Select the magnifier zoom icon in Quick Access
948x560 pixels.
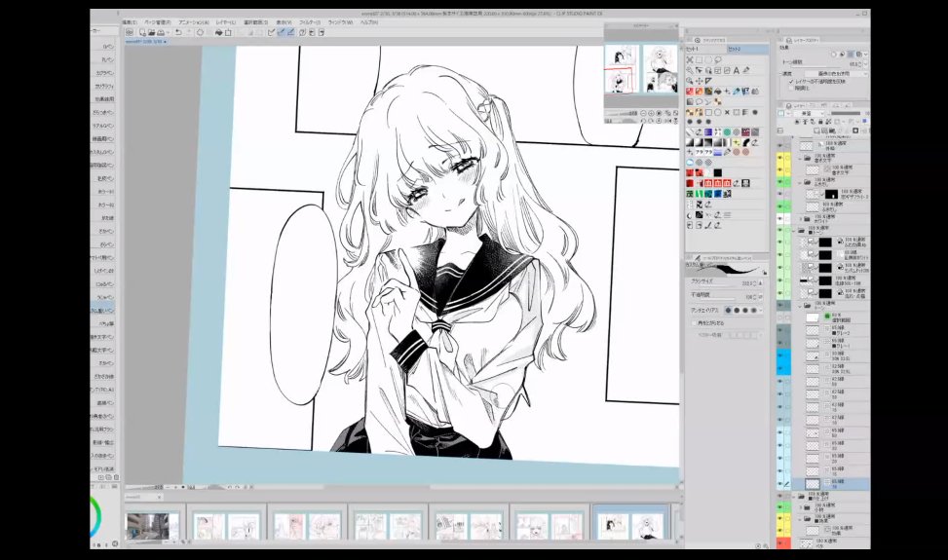click(x=689, y=81)
